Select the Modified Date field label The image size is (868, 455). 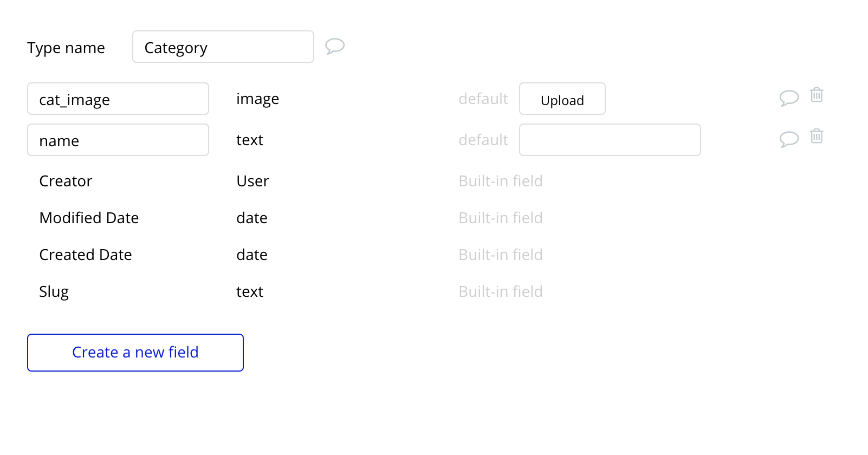(89, 218)
